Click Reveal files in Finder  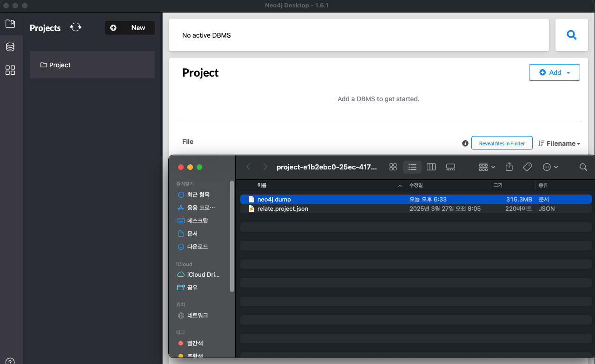click(502, 143)
